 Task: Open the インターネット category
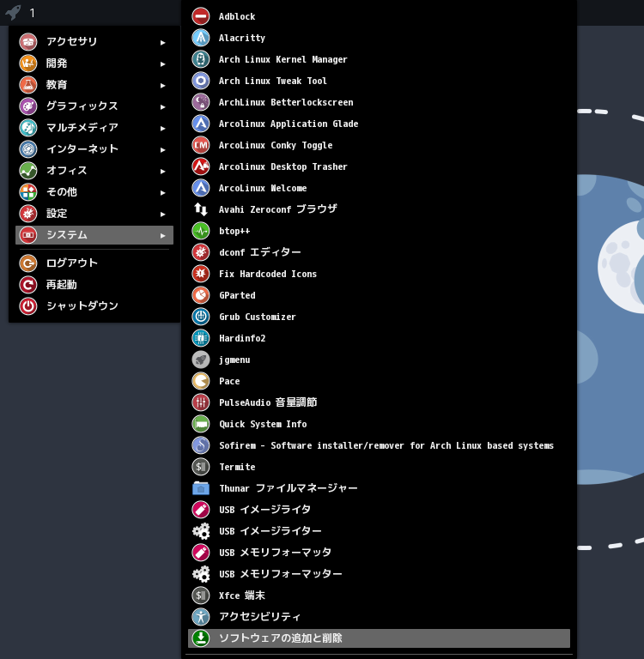pyautogui.click(x=94, y=148)
